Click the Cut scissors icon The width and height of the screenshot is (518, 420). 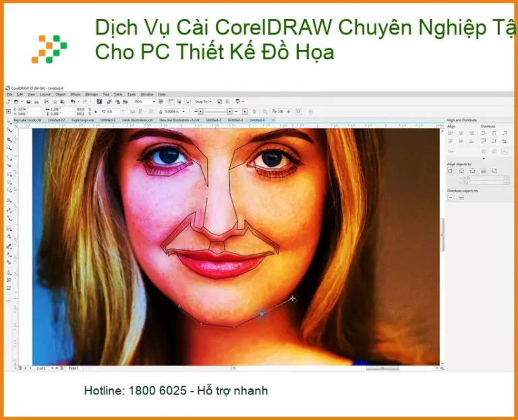coord(47,102)
